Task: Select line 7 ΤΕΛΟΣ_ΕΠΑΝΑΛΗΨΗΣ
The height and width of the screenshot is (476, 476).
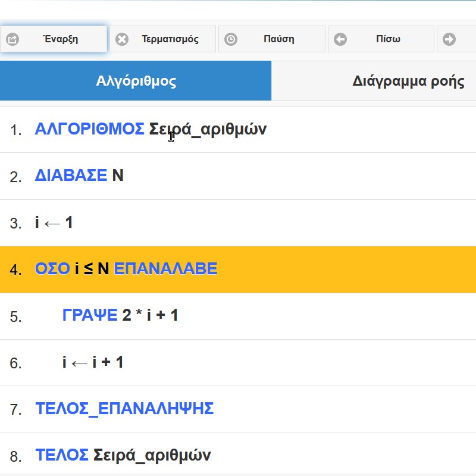Action: click(238, 409)
